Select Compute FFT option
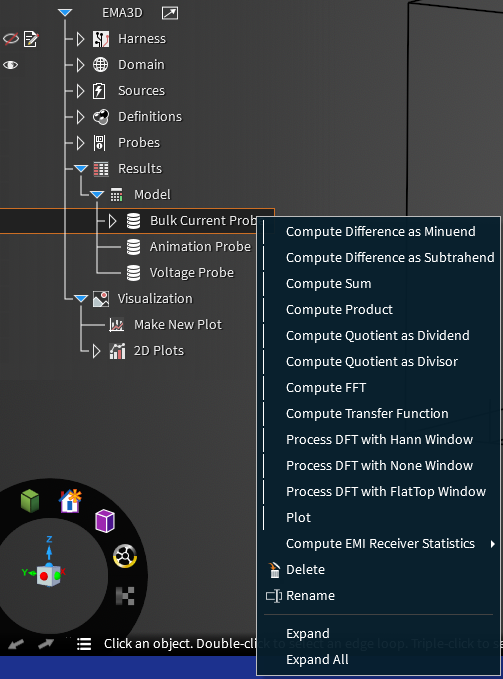Viewport: 503px width, 679px height. click(x=380, y=388)
